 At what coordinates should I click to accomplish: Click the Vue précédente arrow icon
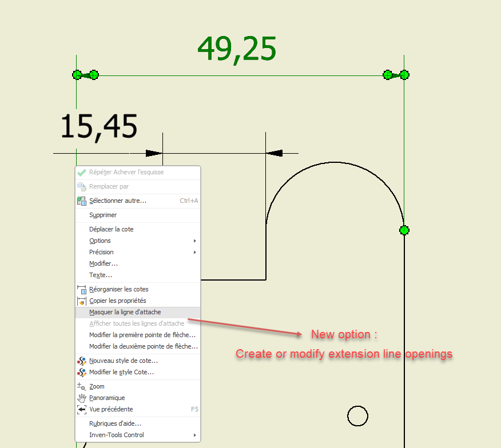point(81,409)
